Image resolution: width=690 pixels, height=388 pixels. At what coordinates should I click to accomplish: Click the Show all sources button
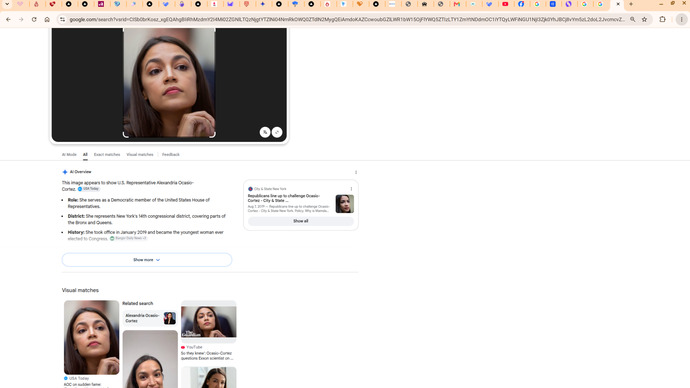(x=301, y=221)
